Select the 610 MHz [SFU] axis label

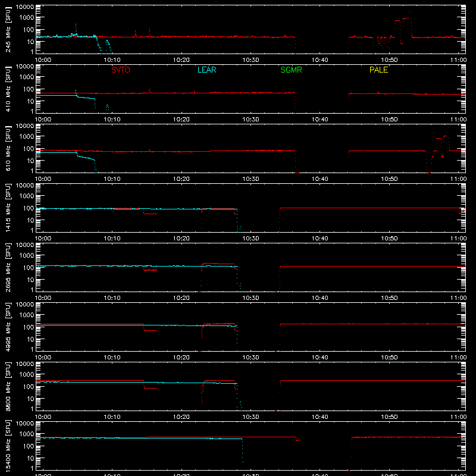[8, 149]
